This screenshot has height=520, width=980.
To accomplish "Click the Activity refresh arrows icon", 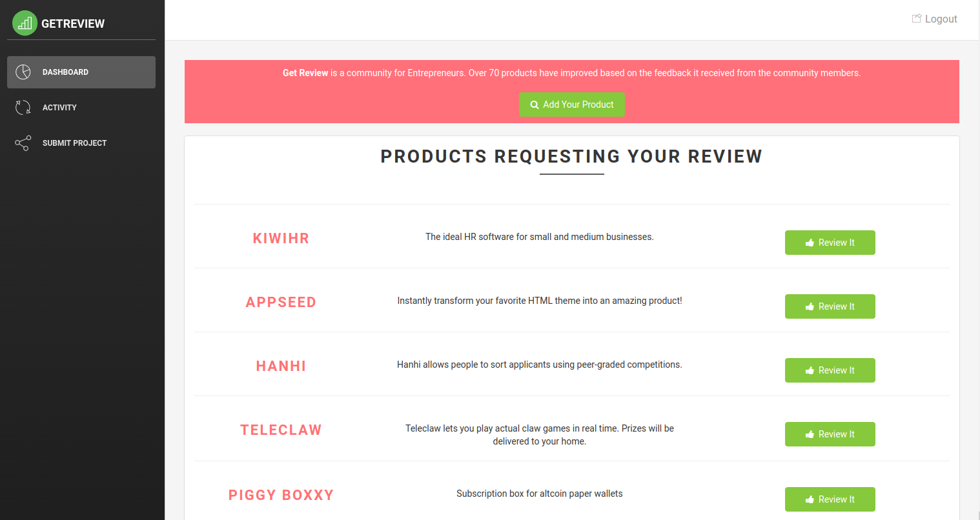I will pos(23,107).
